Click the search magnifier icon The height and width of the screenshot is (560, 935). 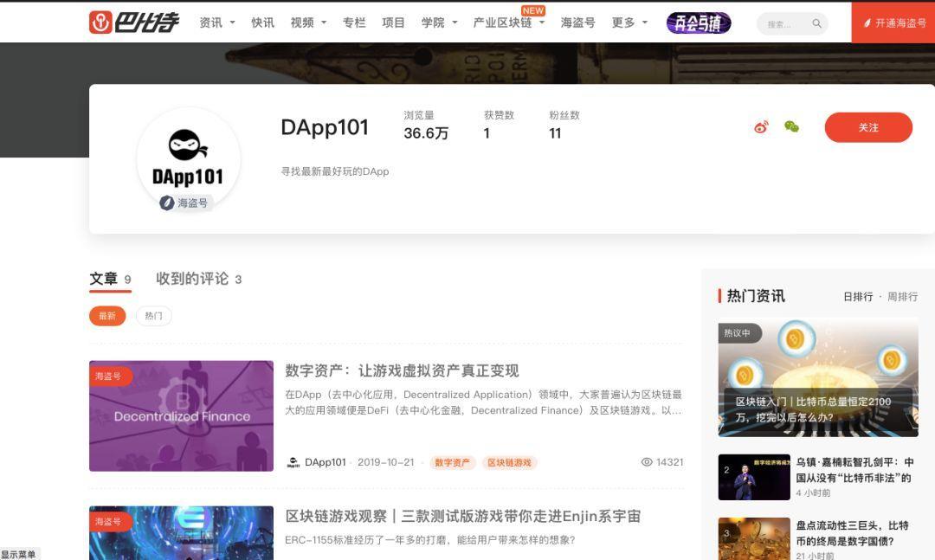tap(816, 23)
